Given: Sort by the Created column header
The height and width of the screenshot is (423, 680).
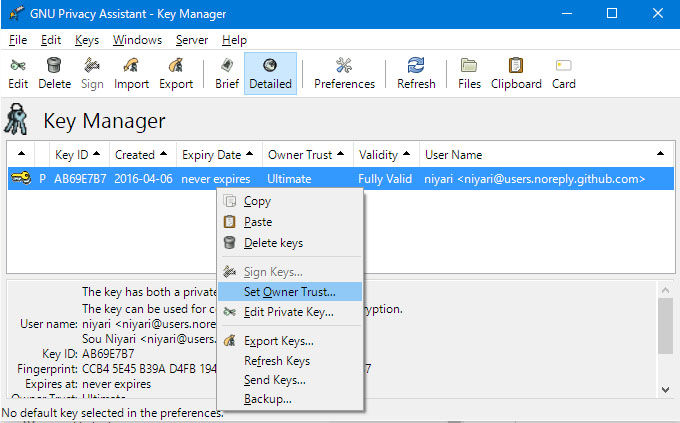Looking at the screenshot, I should tap(142, 154).
